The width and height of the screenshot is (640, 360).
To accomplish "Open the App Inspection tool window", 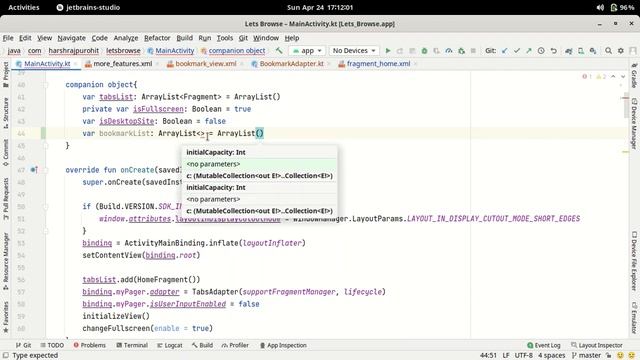I will click(x=283, y=345).
